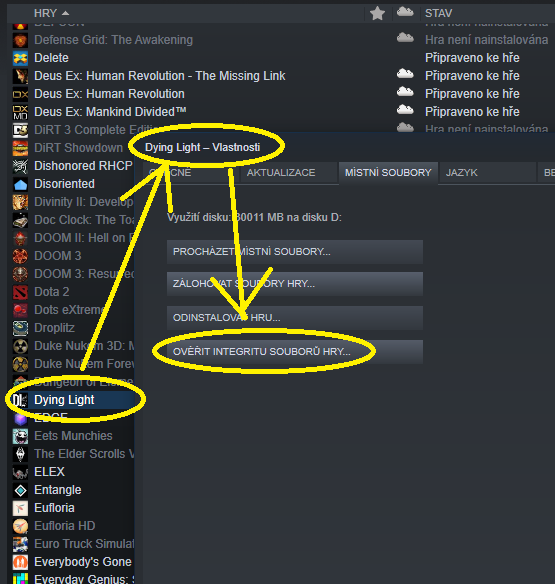Screen dimensions: 555x584
Task: Click the Eets Munchies game icon
Action: [x=20, y=436]
